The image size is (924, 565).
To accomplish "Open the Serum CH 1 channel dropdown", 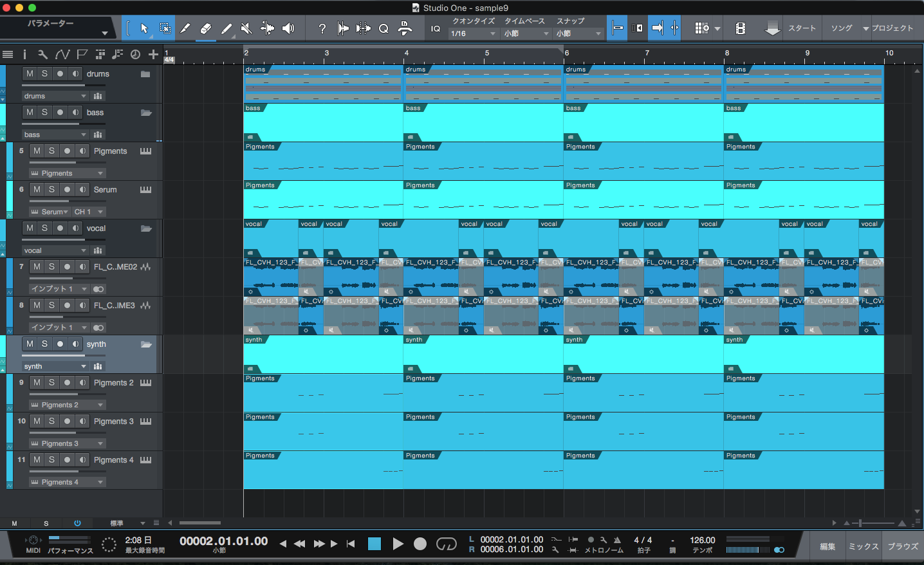I will point(89,212).
